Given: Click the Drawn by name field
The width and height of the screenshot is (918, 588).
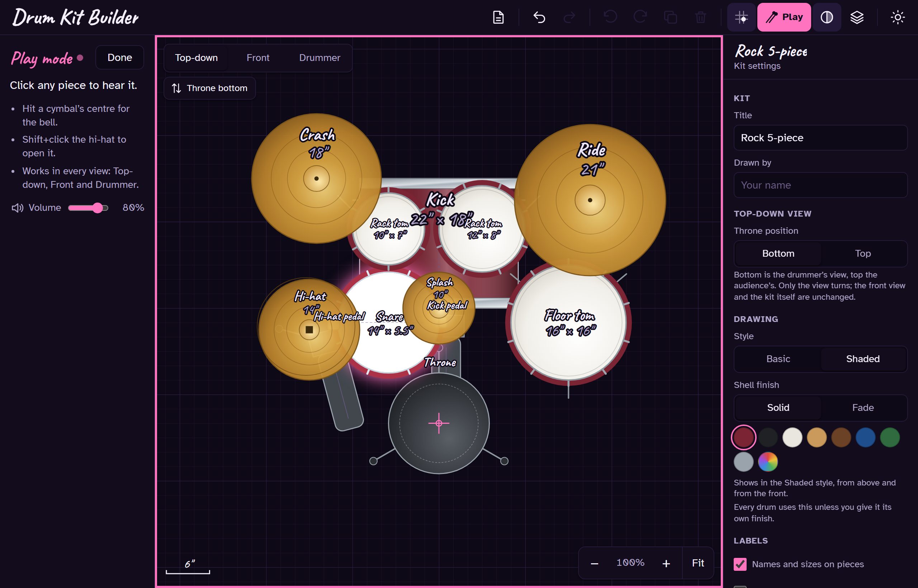Looking at the screenshot, I should coord(820,185).
